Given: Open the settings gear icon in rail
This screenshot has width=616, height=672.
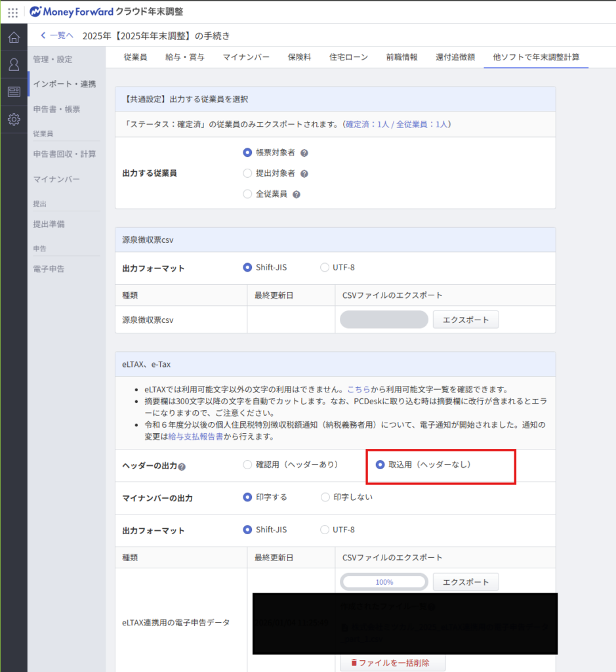Looking at the screenshot, I should click(x=13, y=119).
